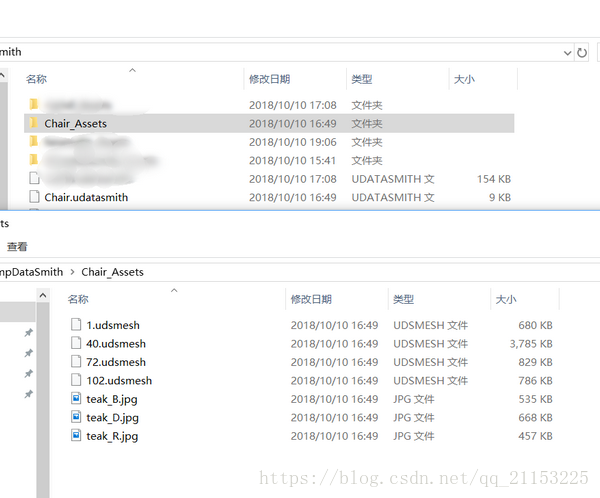Expand the breadcrumb chevron before Chair_Assets

pos(72,272)
